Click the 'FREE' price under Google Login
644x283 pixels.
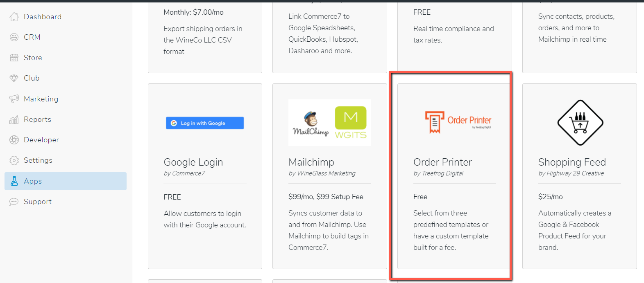[172, 197]
